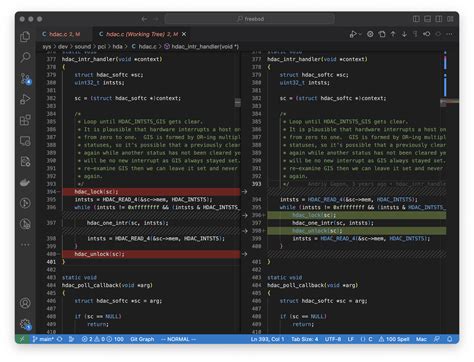
Task: Go forward with the navigation right arrow
Action: [156, 19]
